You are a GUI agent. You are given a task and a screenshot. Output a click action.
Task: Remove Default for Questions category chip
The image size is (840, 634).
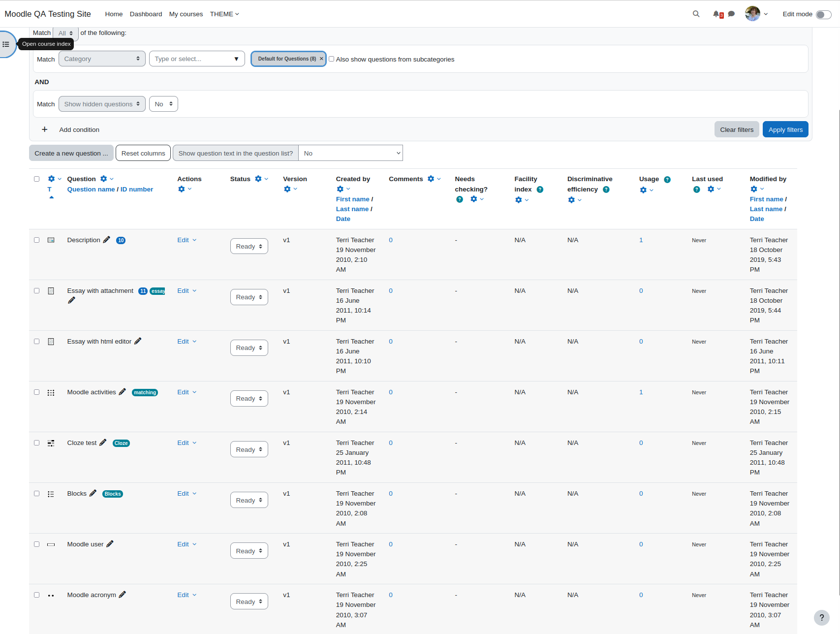coord(321,59)
